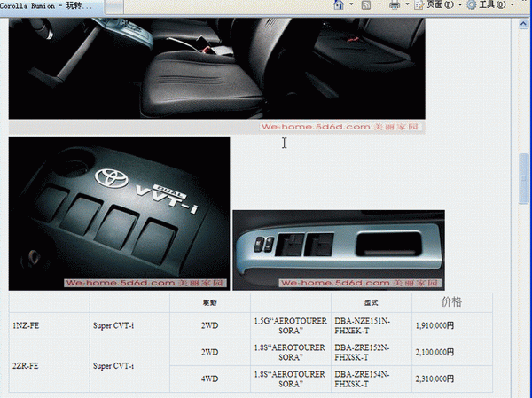Click 2WD in the DBA-ZRE152N row
Screen dimensions: 532x398
[209, 353]
